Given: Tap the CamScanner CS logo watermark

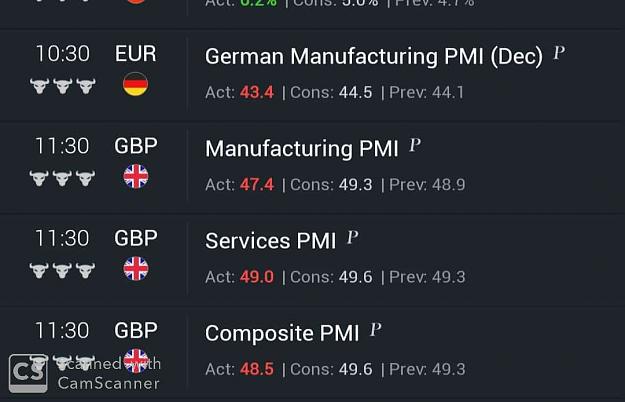Looking at the screenshot, I should coord(28,373).
